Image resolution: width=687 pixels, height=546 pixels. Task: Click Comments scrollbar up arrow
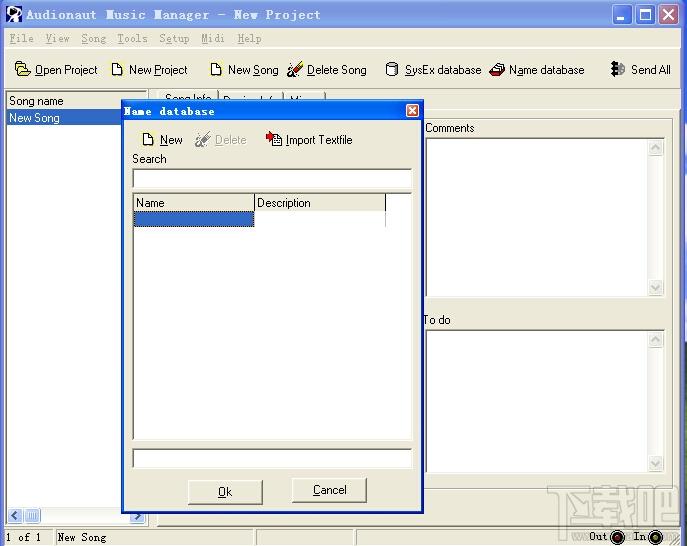pos(655,148)
